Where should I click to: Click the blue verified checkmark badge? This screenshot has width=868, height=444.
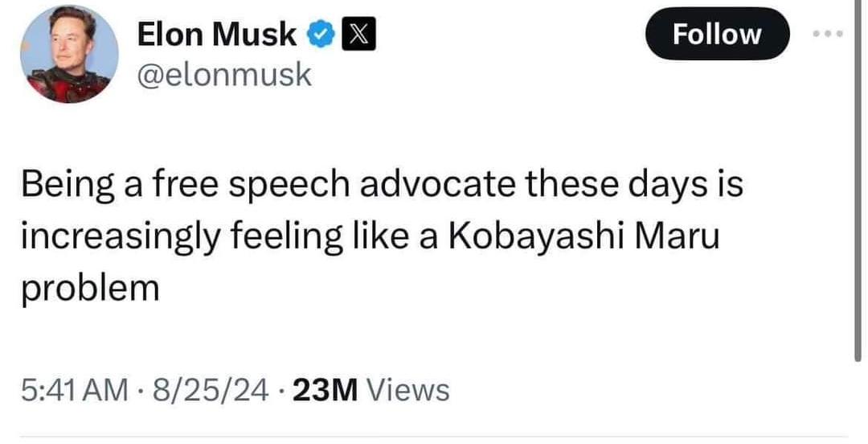coord(320,34)
